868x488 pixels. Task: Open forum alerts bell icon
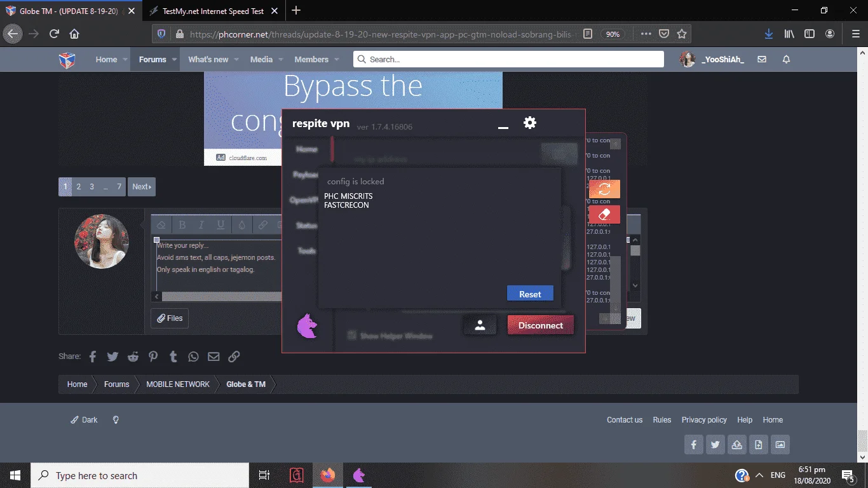coord(786,59)
